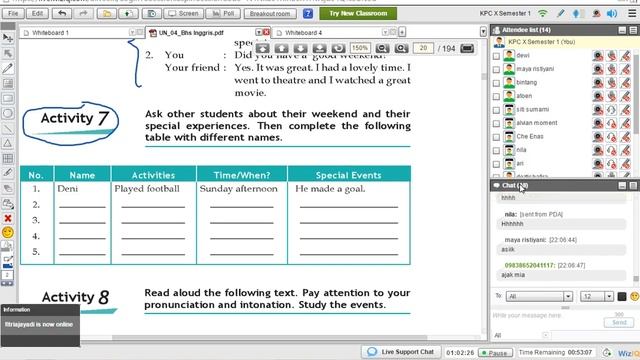The width and height of the screenshot is (640, 360).
Task: Open the tab list dropdown arrow
Action: tap(483, 31)
